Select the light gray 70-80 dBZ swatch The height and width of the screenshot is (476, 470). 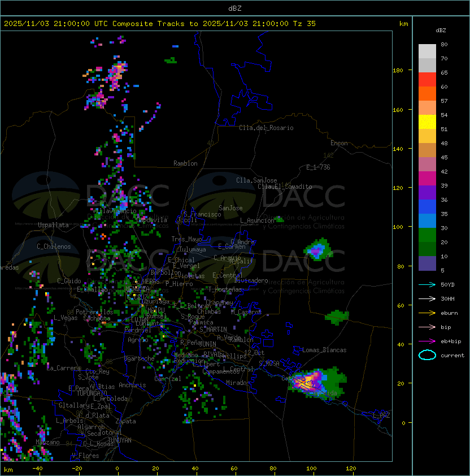(427, 51)
